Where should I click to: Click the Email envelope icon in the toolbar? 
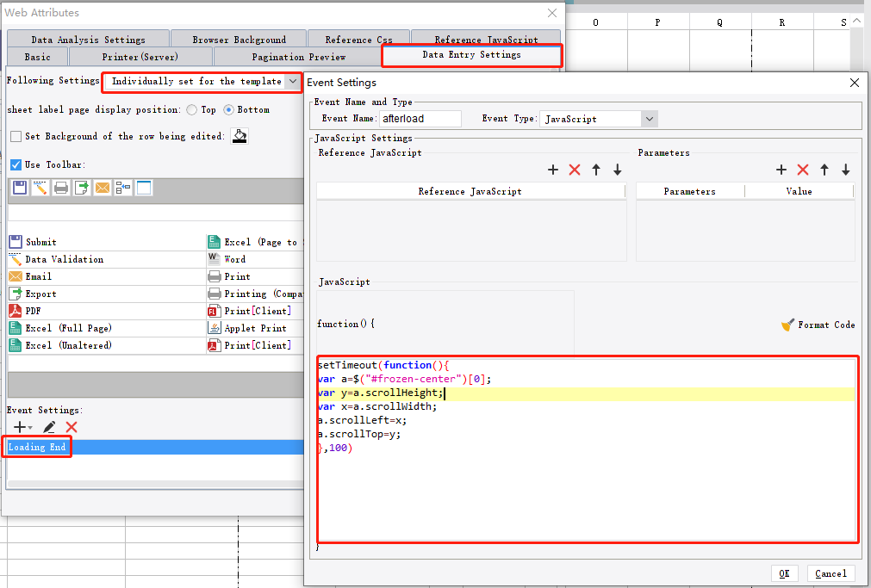tap(102, 187)
